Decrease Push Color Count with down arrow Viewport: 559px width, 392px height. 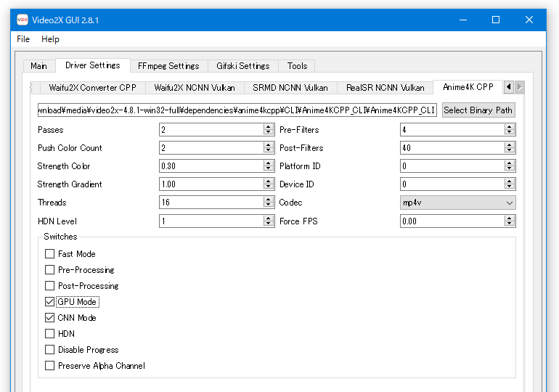coord(269,151)
